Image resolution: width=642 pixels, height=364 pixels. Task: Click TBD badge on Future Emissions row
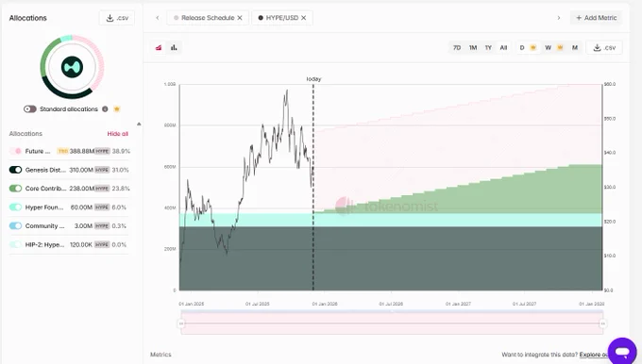(62, 151)
